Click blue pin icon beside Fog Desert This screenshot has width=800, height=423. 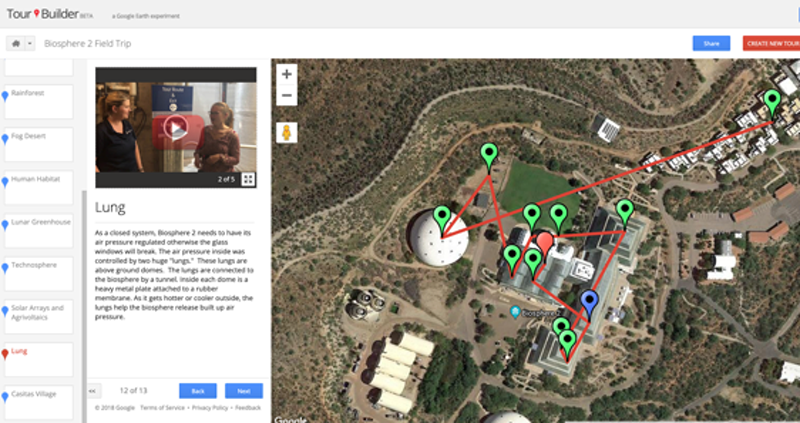pos(5,139)
